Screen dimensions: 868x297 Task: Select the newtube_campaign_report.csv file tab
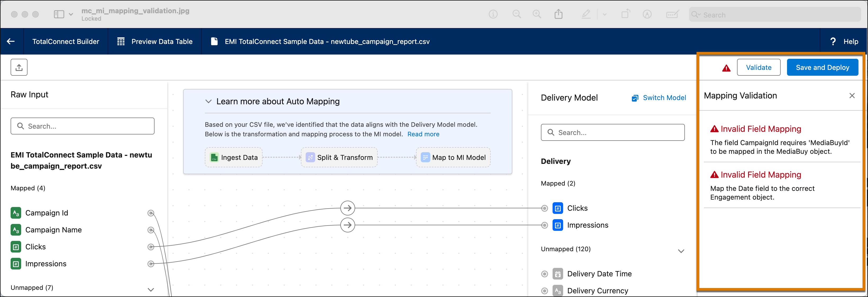(320, 42)
